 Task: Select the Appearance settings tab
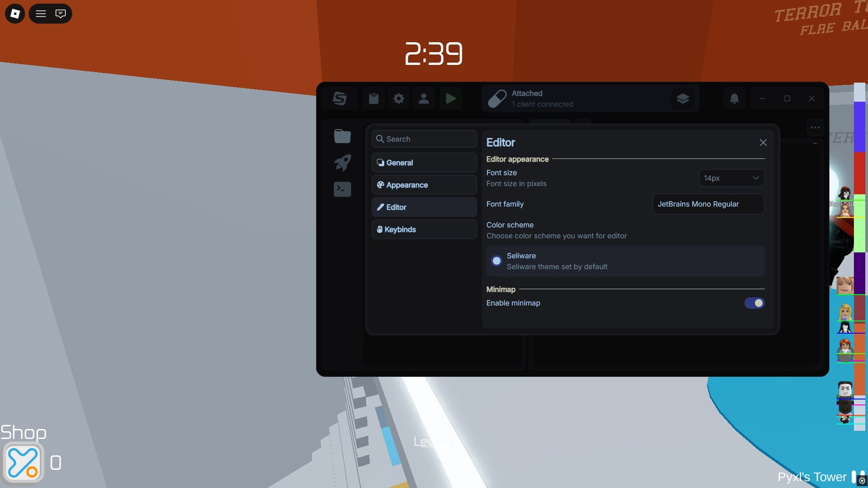[x=424, y=185]
